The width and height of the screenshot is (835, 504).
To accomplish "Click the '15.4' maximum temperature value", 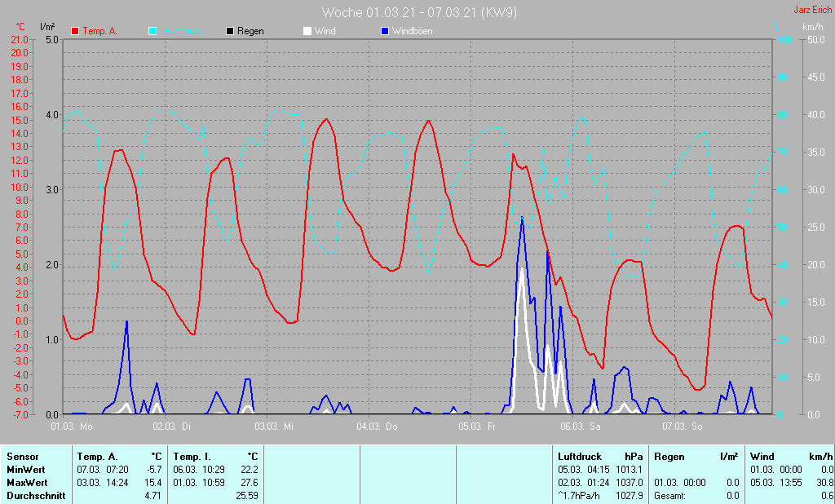I will [154, 483].
